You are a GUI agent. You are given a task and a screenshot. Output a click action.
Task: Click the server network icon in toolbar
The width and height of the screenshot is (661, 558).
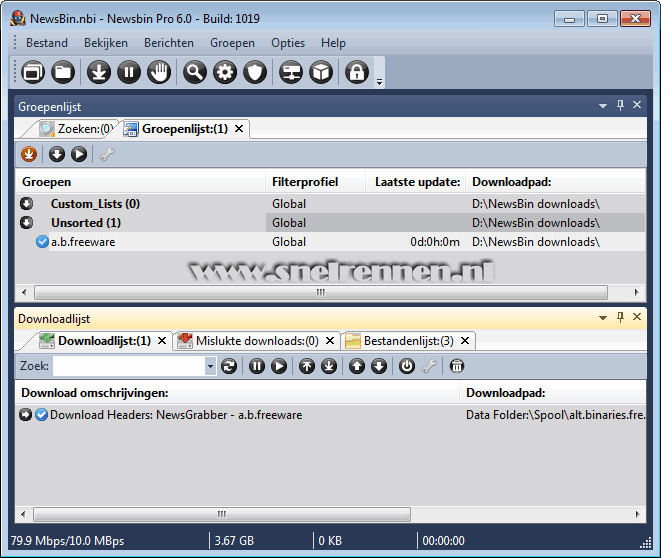pos(291,72)
